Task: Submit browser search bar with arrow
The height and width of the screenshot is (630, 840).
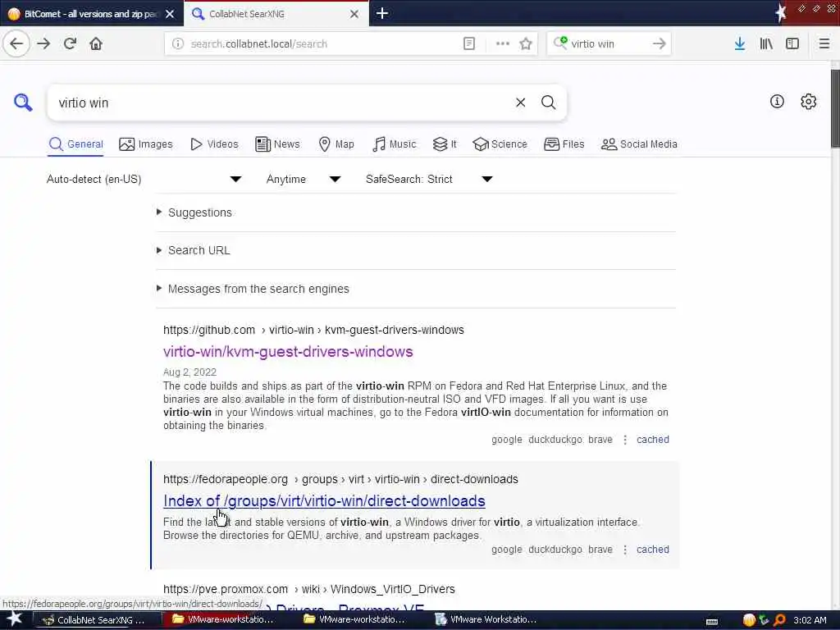Action: tap(659, 44)
